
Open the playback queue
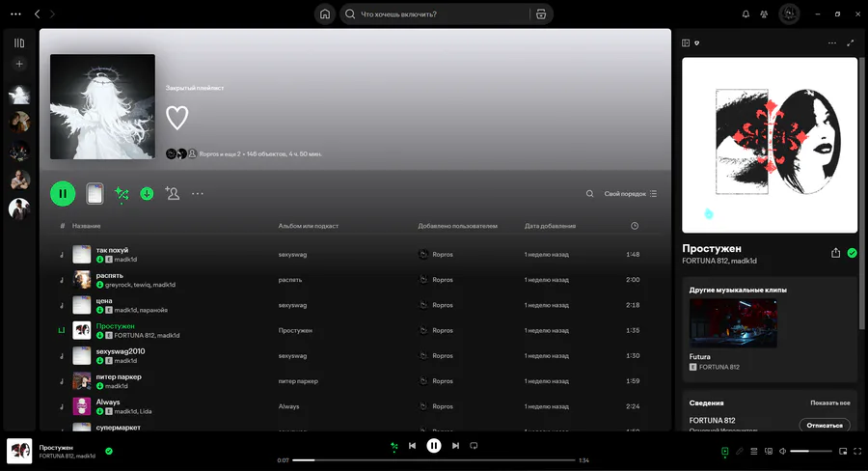753,451
